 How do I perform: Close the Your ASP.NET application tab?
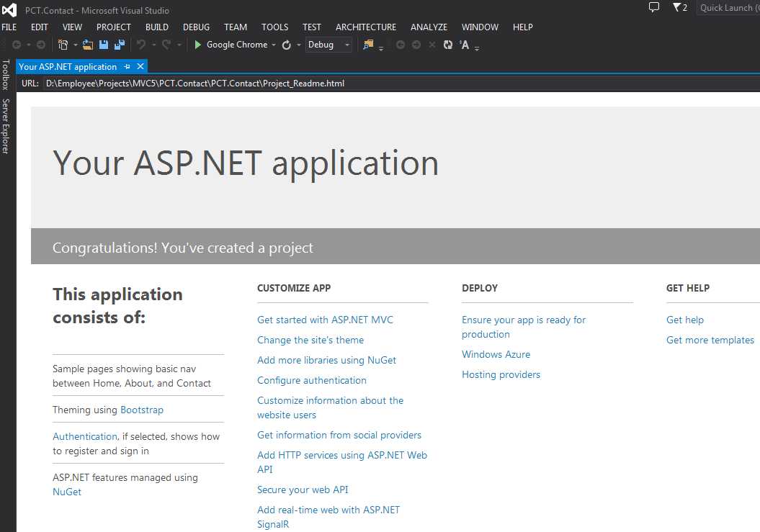click(140, 66)
